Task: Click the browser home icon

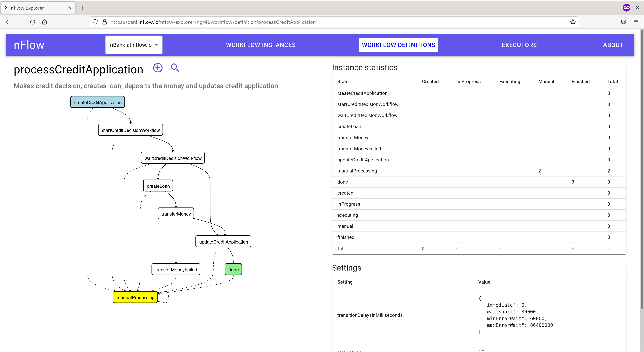Action: [45, 22]
